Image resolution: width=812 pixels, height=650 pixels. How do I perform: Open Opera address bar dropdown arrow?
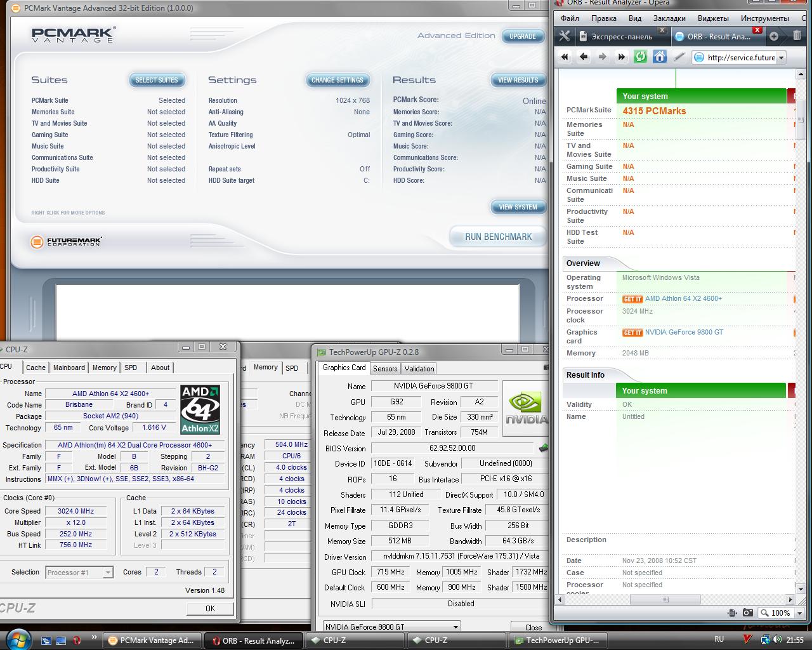(782, 57)
